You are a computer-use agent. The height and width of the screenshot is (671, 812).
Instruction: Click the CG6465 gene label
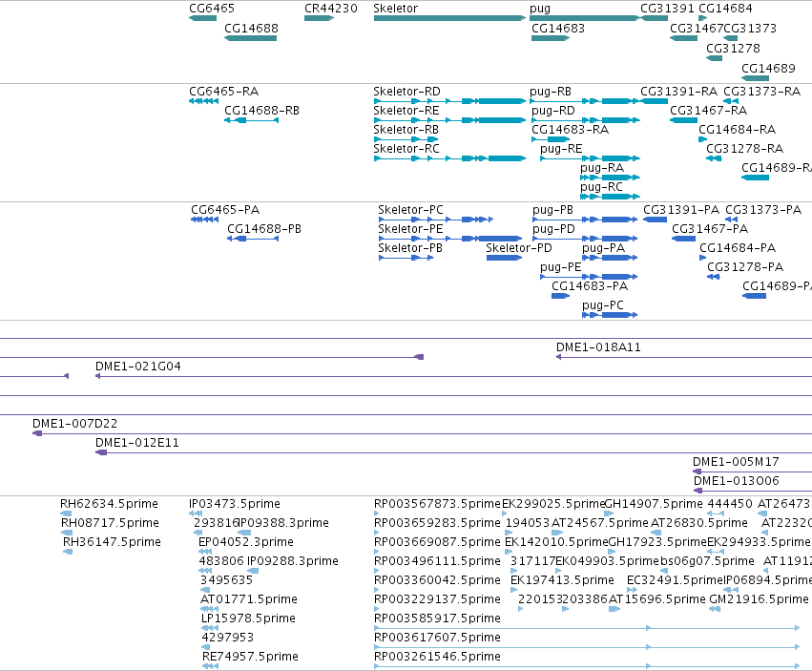212,9
